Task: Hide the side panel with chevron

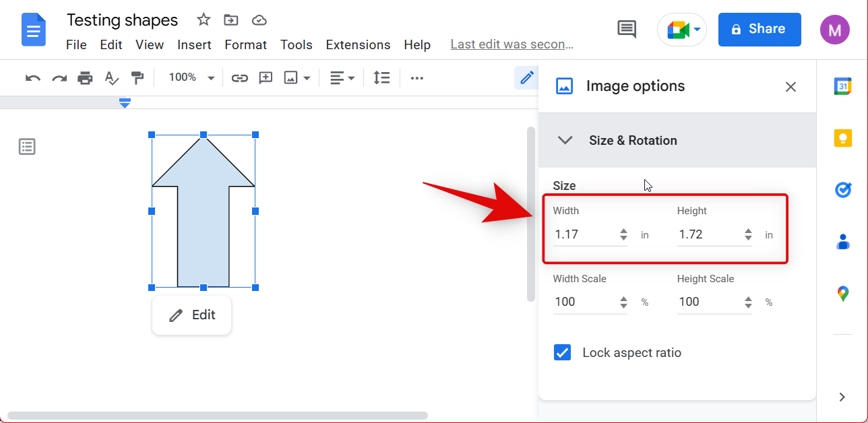Action: click(x=842, y=397)
